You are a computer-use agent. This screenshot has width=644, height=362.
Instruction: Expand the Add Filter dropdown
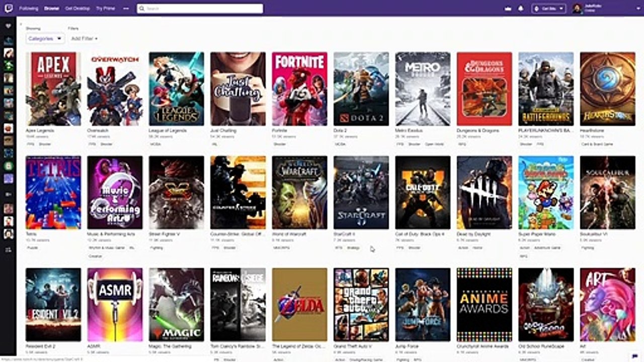point(84,38)
